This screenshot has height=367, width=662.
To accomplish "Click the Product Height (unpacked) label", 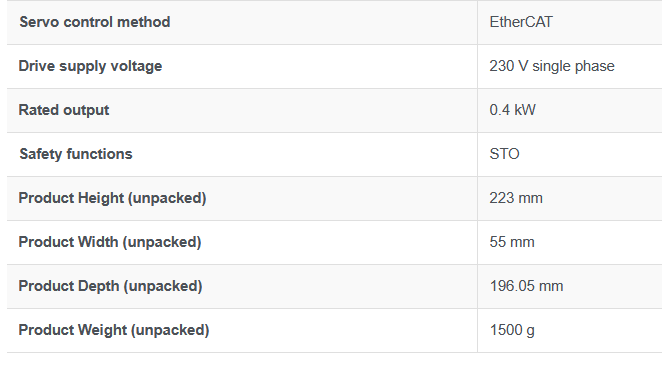I will [112, 198].
